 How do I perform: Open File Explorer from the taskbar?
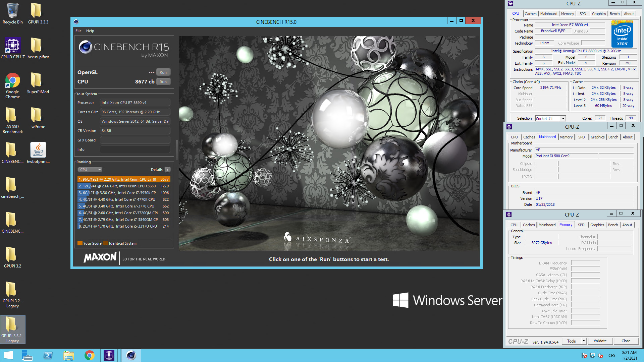[69, 355]
